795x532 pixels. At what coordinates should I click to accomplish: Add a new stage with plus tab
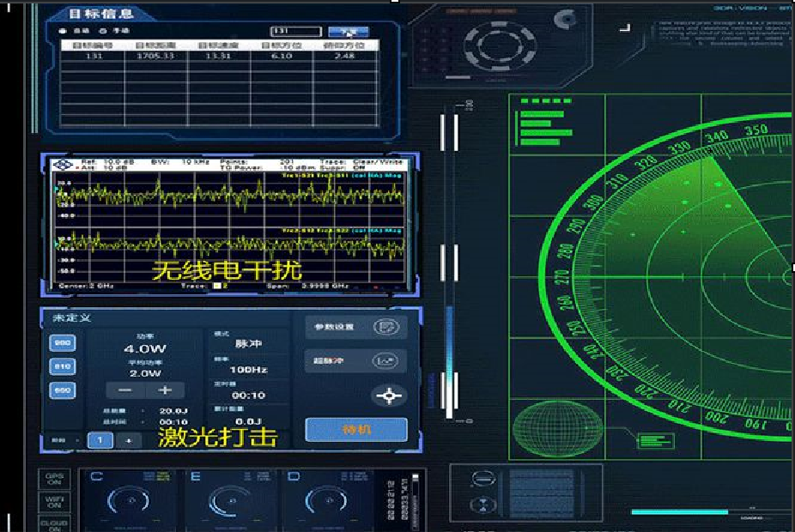pos(128,441)
